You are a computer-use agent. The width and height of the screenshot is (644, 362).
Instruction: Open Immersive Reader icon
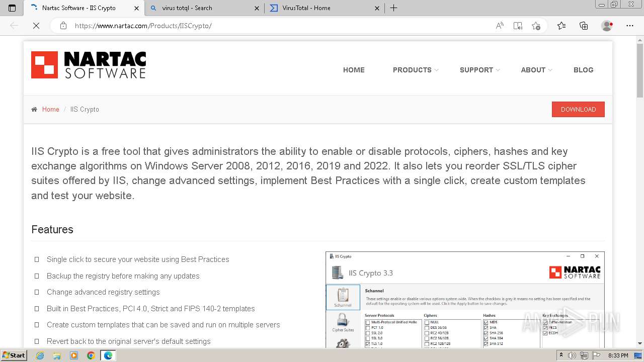(518, 26)
